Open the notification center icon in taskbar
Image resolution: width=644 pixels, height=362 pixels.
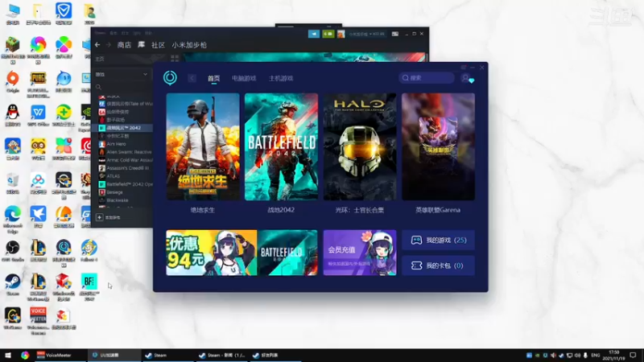633,355
